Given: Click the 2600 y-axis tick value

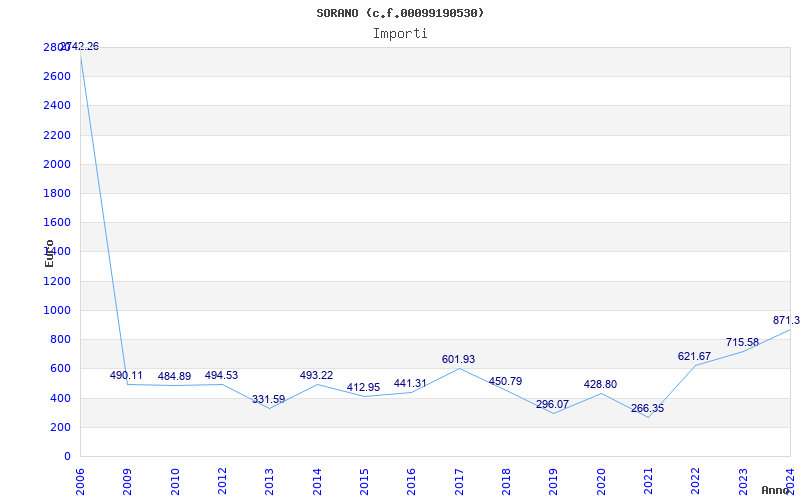Looking at the screenshot, I should (x=57, y=77).
